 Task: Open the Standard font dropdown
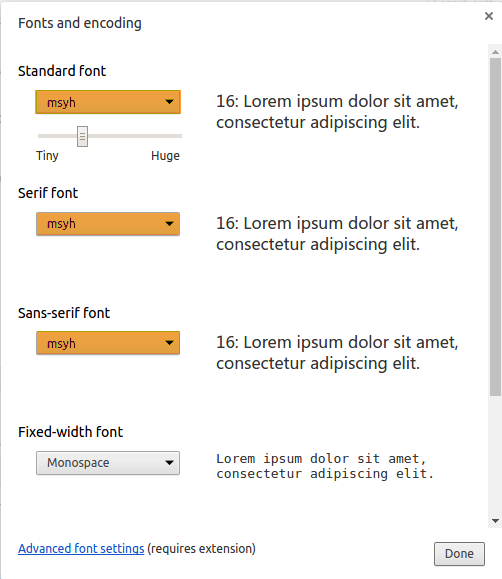(108, 102)
